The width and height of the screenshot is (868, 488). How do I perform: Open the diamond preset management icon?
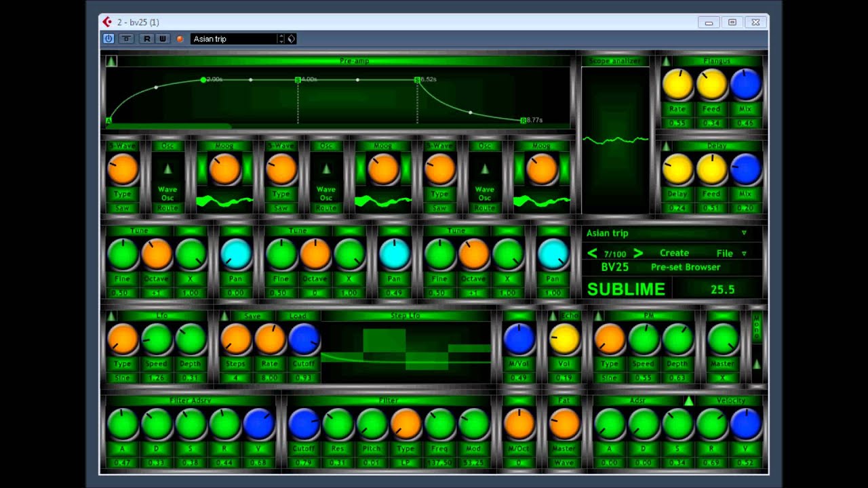(292, 39)
